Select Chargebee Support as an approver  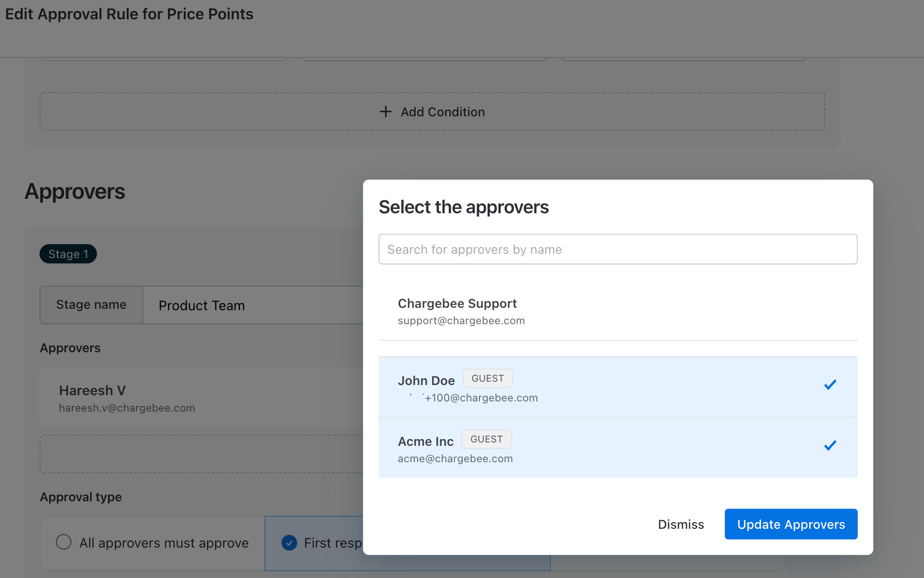[x=617, y=312]
